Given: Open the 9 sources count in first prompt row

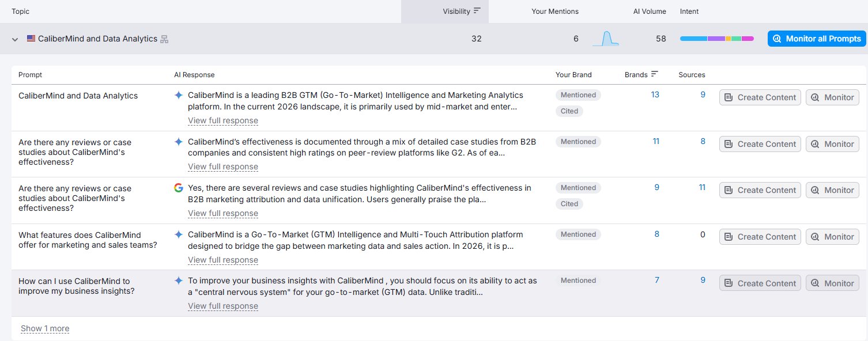Looking at the screenshot, I should (703, 94).
